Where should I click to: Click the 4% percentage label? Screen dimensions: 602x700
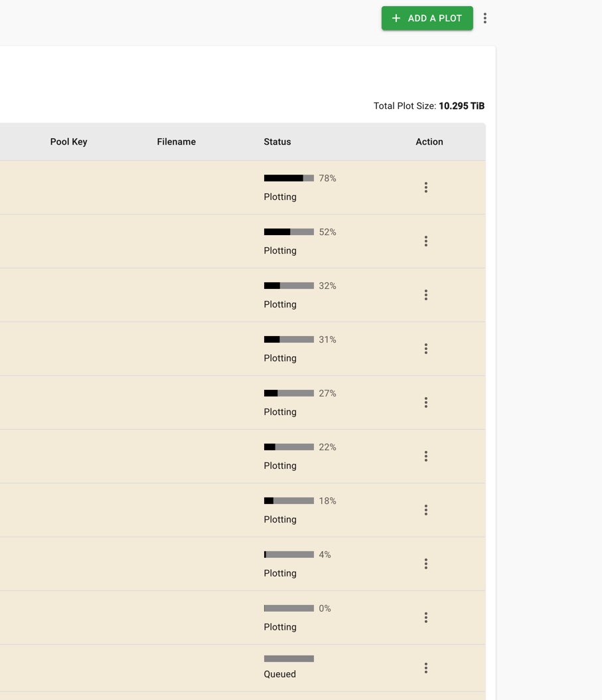pyautogui.click(x=325, y=555)
